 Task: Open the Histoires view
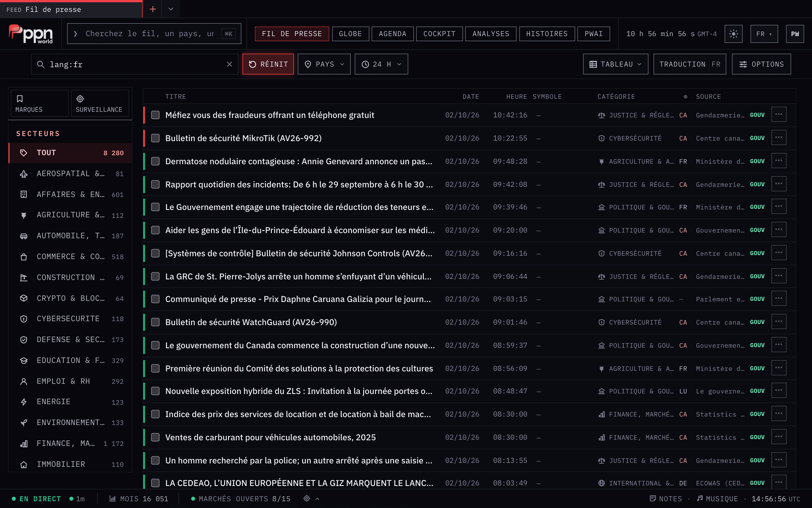tap(547, 34)
